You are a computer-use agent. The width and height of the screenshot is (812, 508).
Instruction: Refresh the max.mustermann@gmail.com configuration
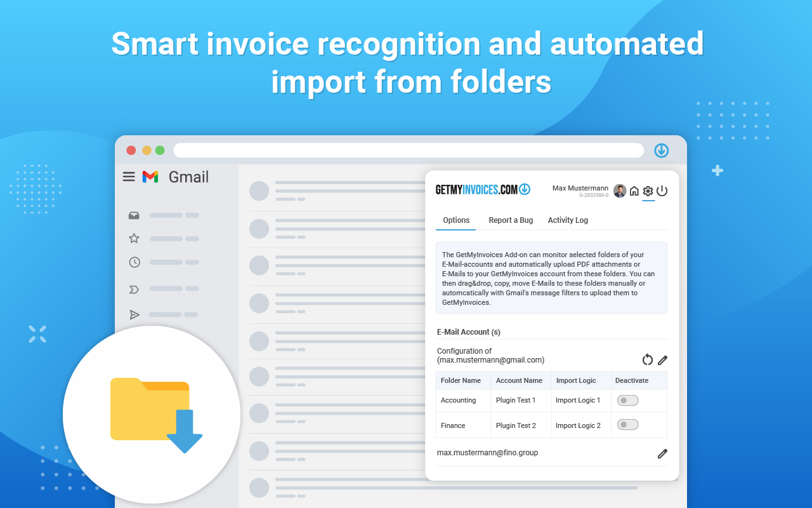pos(647,360)
